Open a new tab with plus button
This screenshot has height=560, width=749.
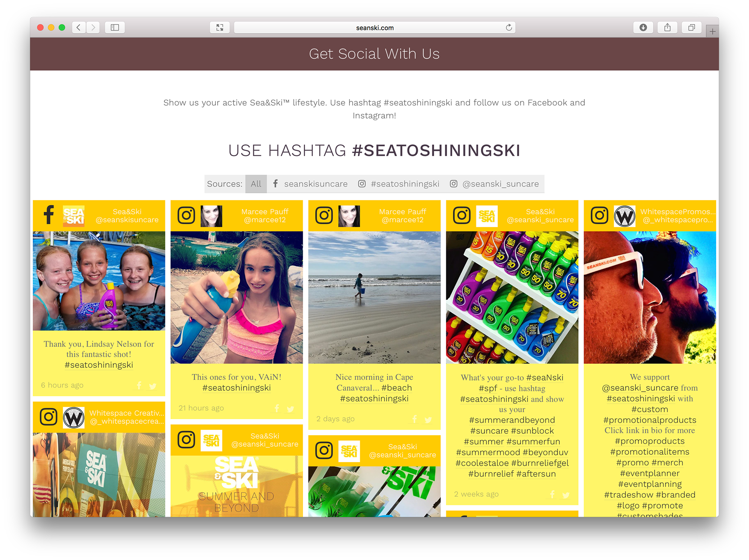click(x=712, y=32)
